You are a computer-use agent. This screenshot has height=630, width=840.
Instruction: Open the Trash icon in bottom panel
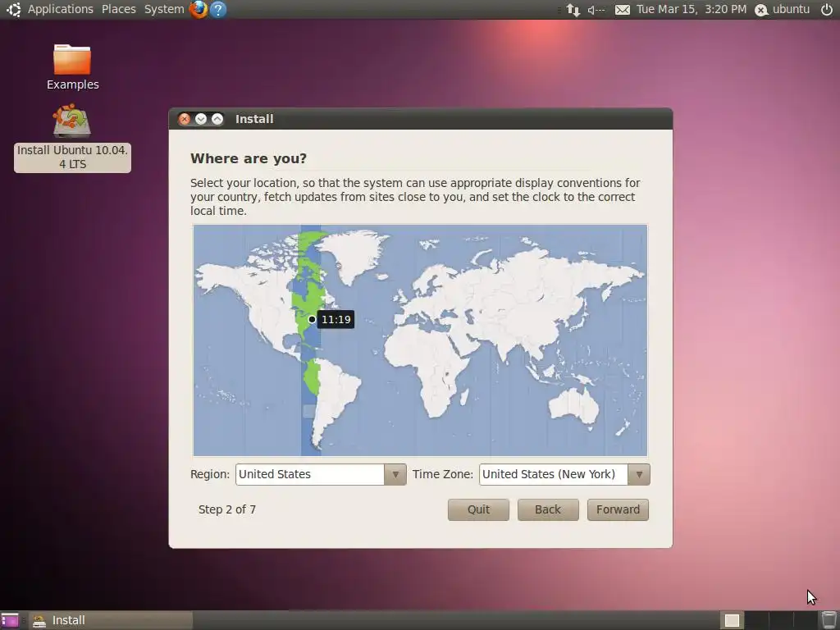[x=829, y=620]
